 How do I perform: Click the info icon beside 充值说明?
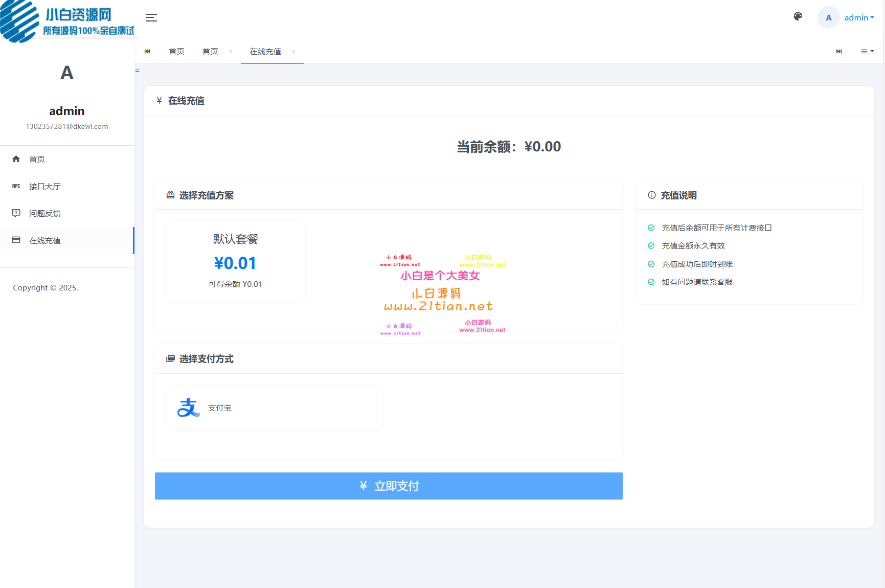point(651,195)
